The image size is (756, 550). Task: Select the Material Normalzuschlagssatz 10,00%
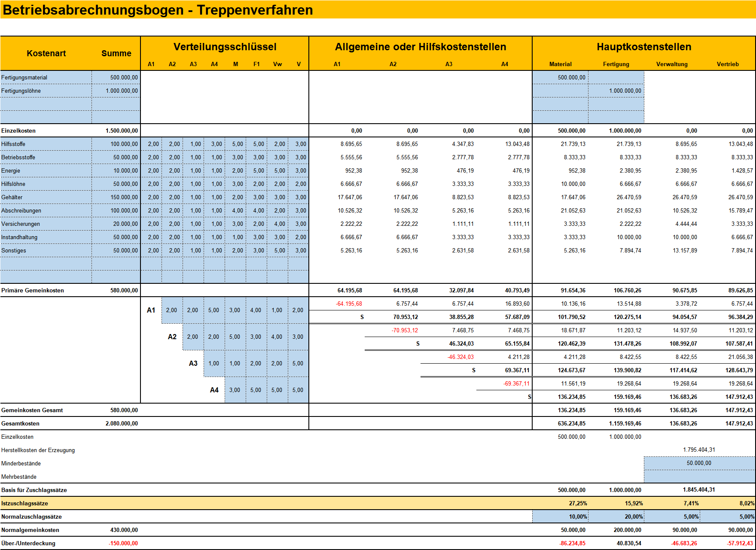coord(560,517)
